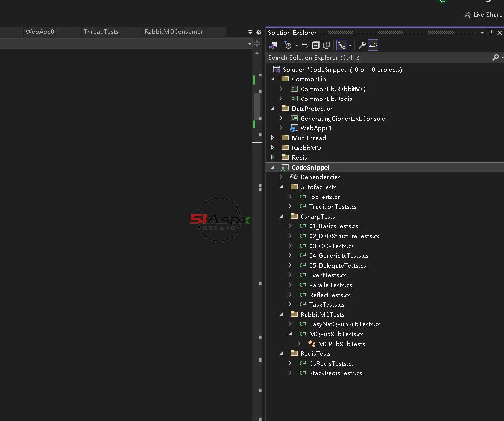Viewport: 504px width, 421px height.
Task: Click the Live Share button
Action: tap(482, 15)
